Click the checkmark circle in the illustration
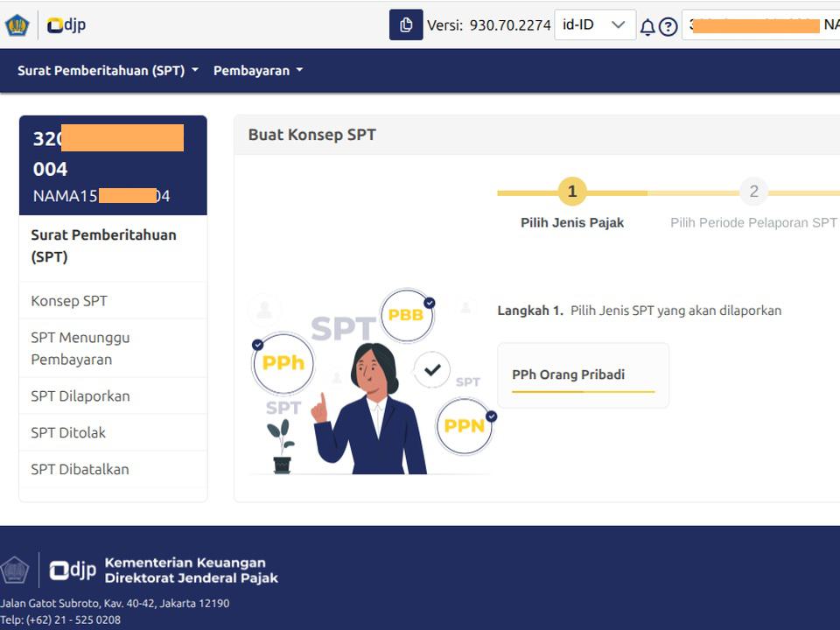 [431, 369]
